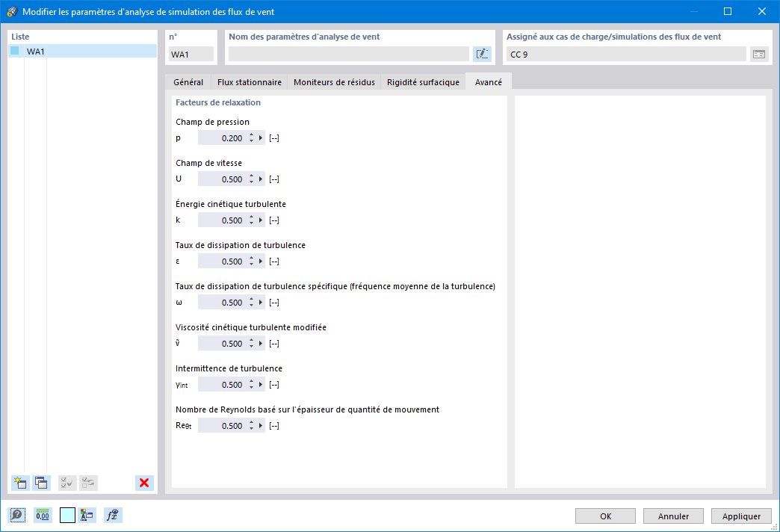Select the Rigidité surfacique tab
The width and height of the screenshot is (780, 532).
coord(424,82)
